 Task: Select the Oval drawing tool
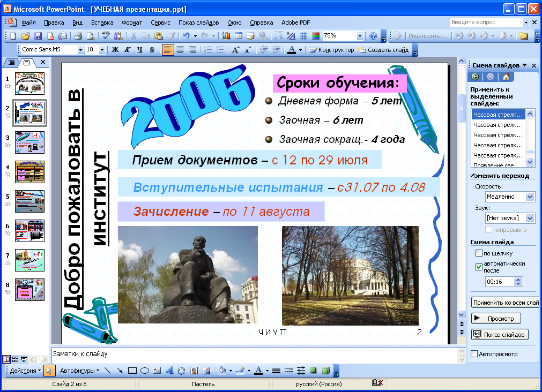pos(145,371)
